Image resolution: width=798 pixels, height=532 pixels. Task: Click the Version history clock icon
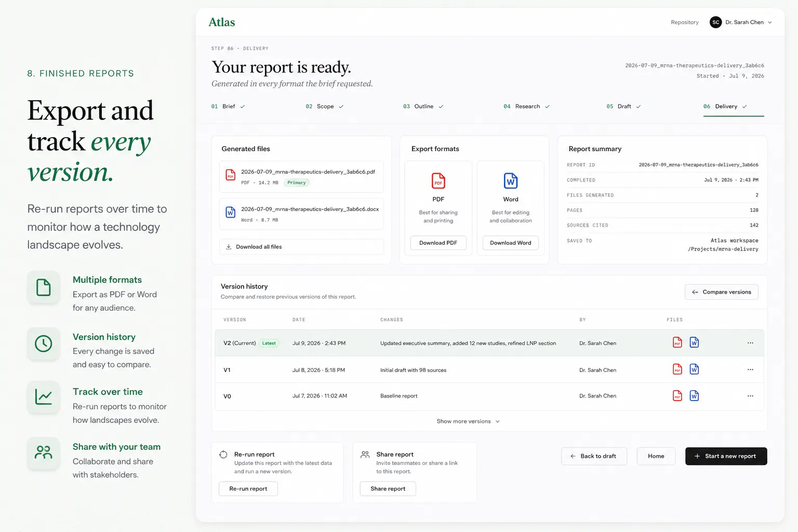44,343
